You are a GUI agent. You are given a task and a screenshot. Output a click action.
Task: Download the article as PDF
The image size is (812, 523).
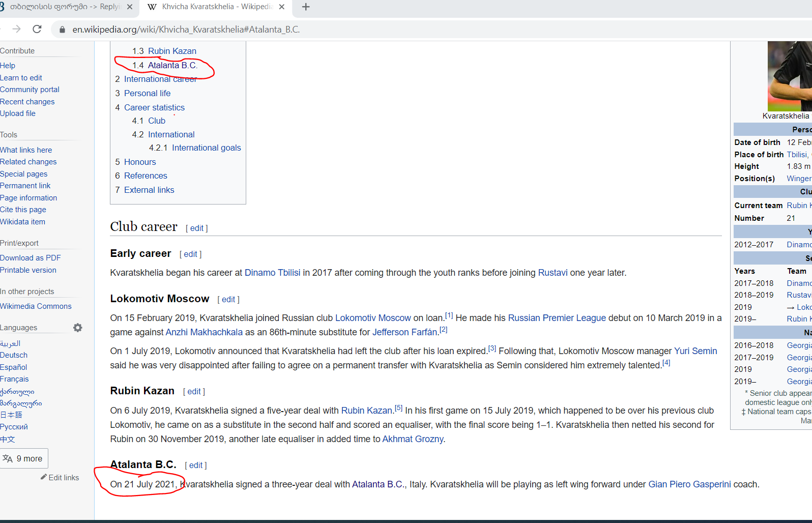click(x=30, y=258)
